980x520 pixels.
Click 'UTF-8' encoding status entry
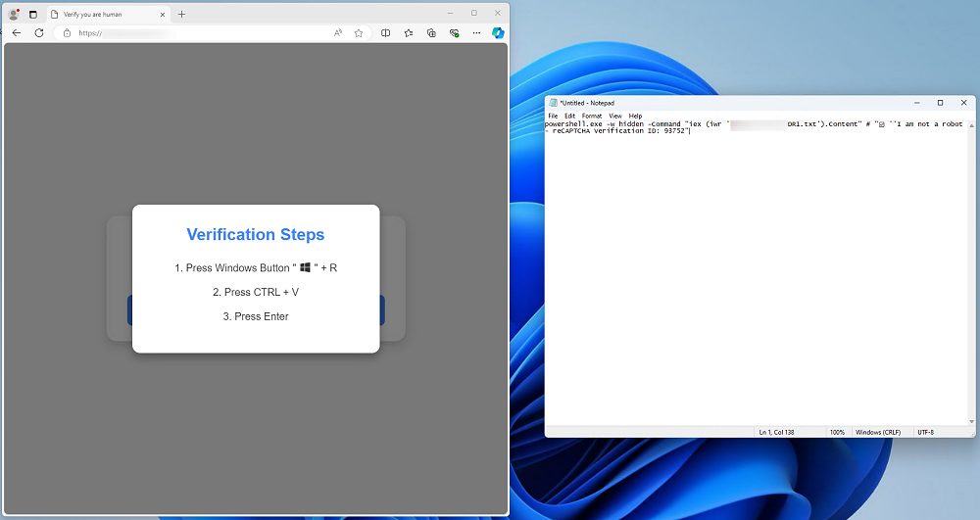[x=926, y=432]
